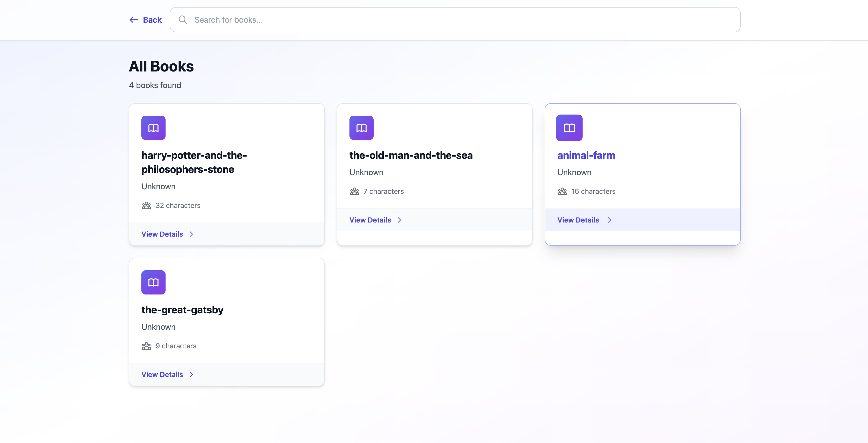Select the the-great-gatsby title
868x443 pixels.
(x=182, y=310)
